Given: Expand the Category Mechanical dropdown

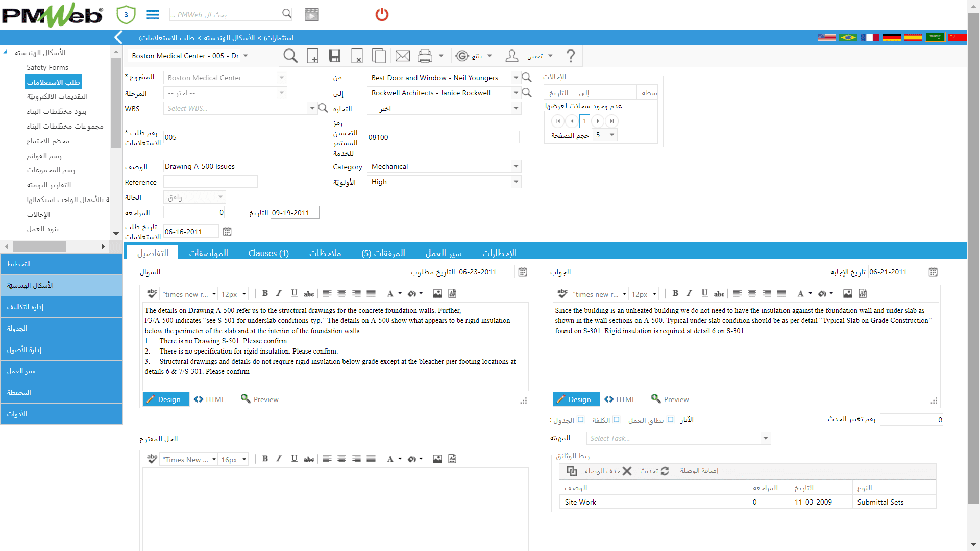Looking at the screenshot, I should [x=516, y=166].
